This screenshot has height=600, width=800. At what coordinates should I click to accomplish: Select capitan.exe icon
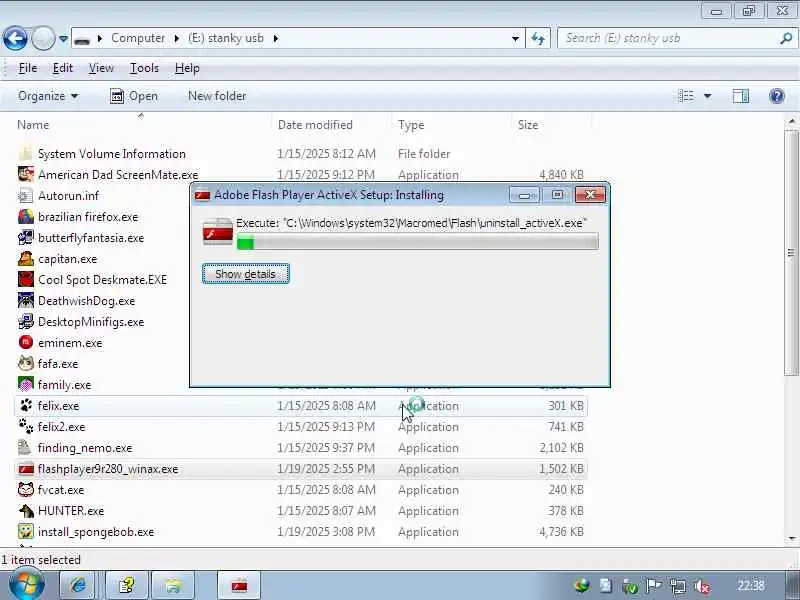coord(26,259)
